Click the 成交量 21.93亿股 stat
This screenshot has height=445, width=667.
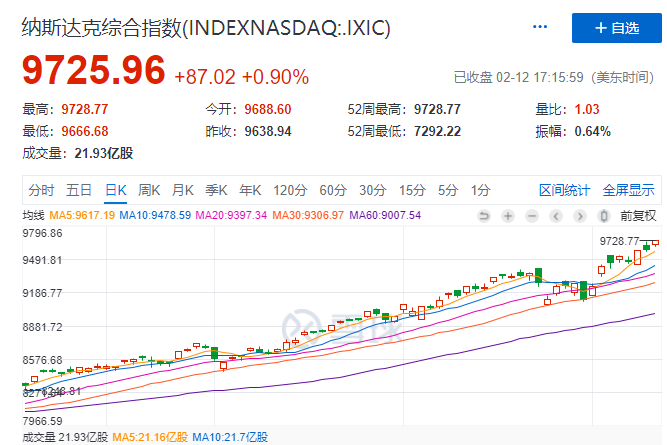click(78, 153)
